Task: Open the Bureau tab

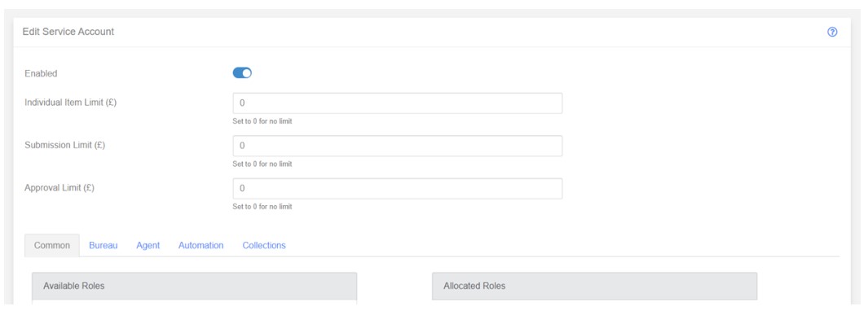Action: tap(104, 245)
